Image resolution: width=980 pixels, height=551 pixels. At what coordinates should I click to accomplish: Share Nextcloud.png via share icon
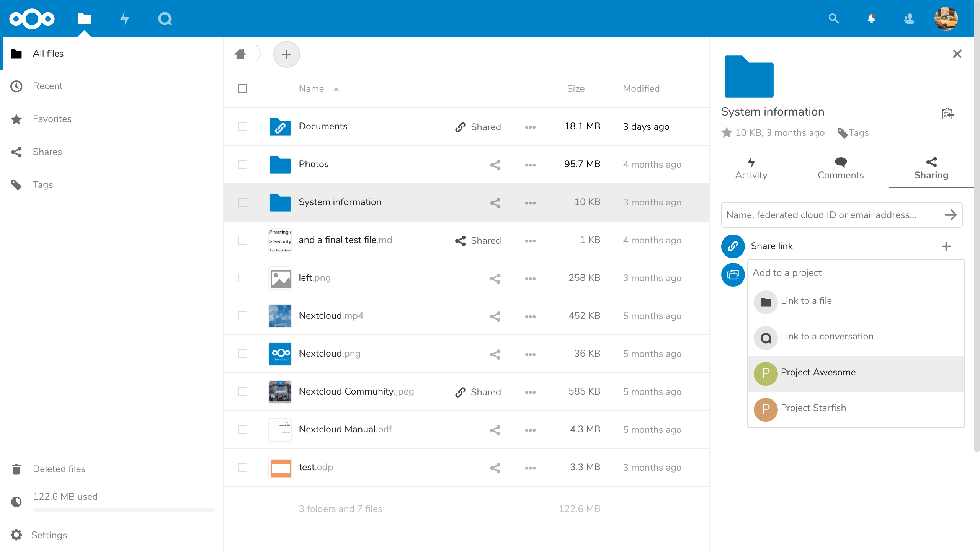click(495, 354)
